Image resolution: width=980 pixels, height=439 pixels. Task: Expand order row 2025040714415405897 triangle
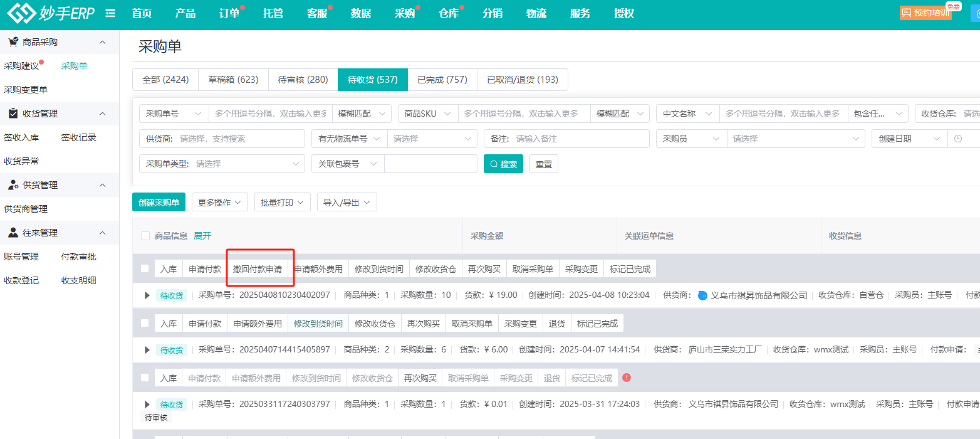click(147, 349)
